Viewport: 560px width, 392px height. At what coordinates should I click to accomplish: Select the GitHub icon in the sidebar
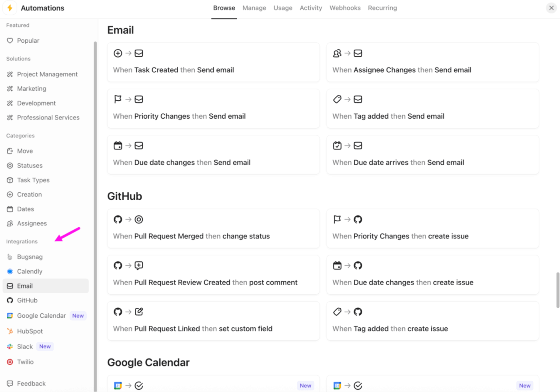10,300
